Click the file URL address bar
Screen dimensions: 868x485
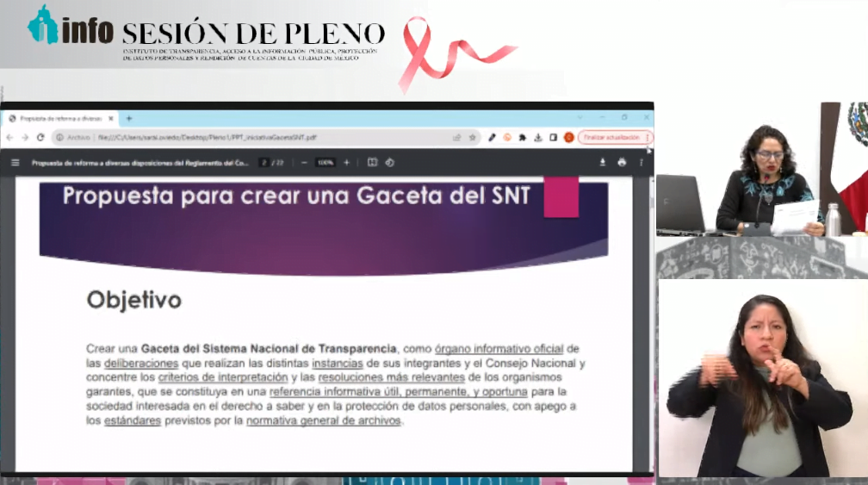pos(258,137)
